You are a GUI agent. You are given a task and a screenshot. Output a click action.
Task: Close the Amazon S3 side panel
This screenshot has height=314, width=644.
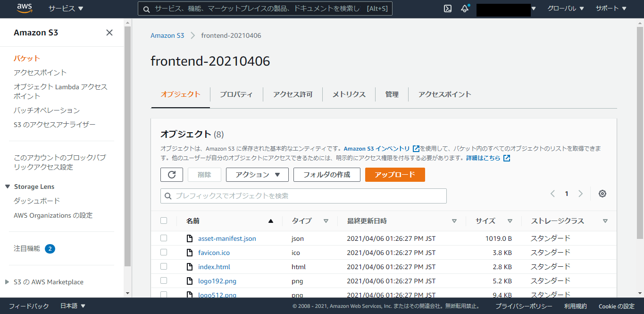[109, 33]
